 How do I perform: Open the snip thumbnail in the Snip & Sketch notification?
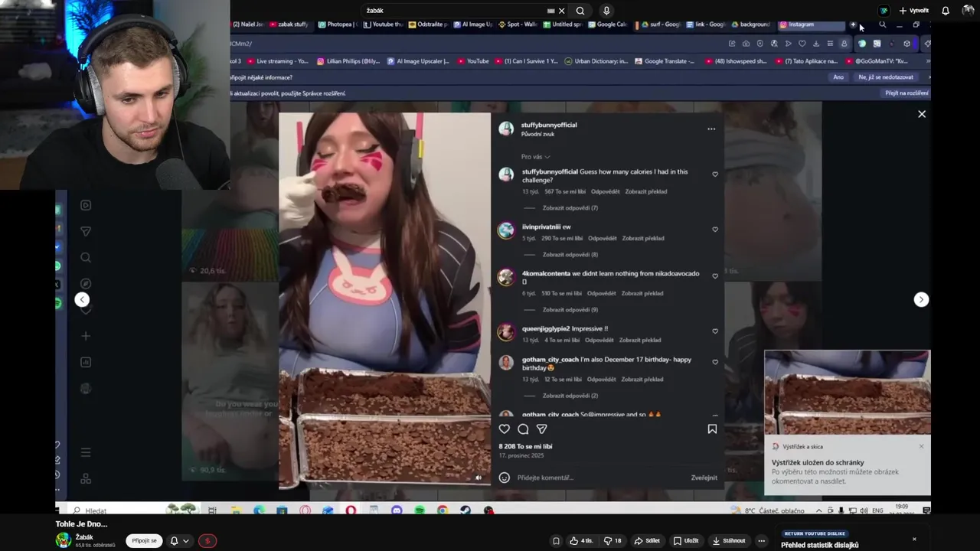click(848, 393)
